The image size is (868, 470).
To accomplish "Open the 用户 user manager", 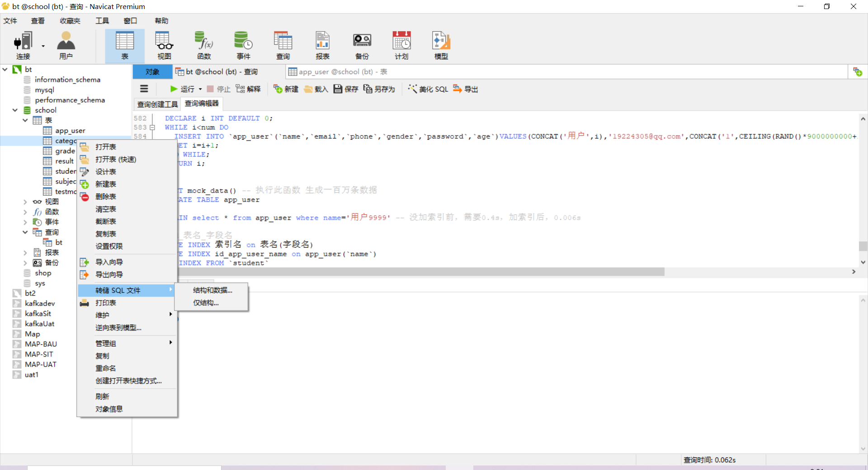I will click(66, 45).
